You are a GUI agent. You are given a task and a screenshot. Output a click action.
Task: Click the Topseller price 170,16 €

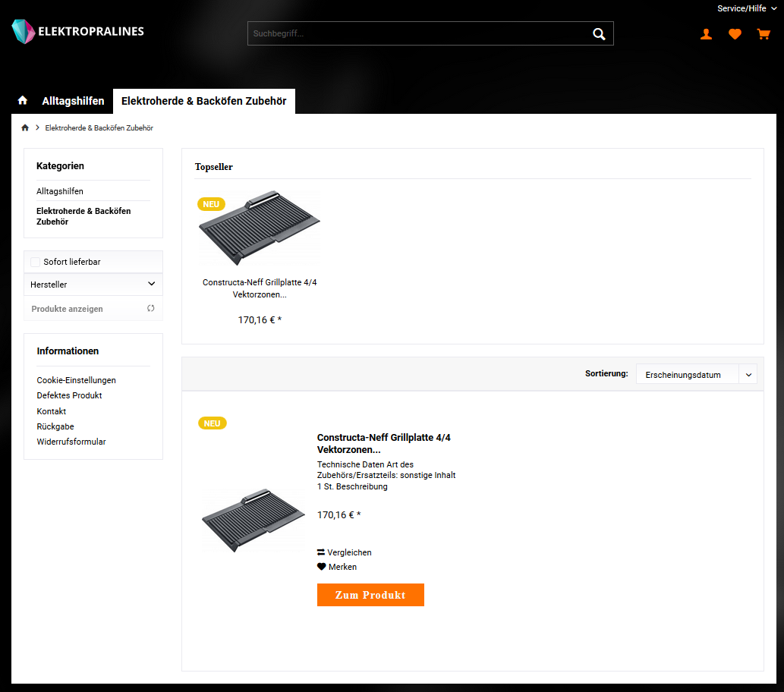tap(260, 320)
